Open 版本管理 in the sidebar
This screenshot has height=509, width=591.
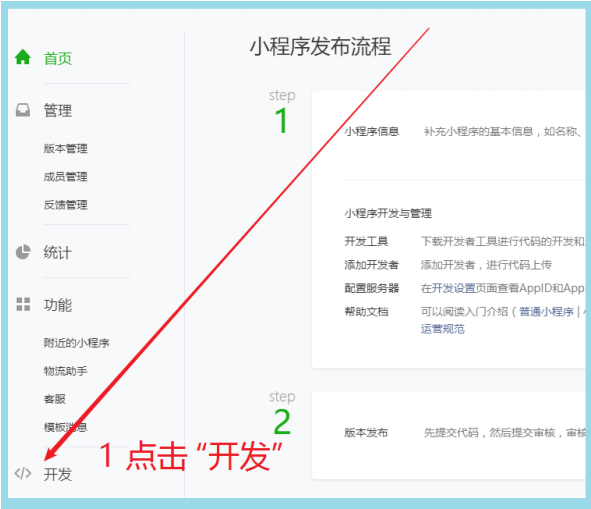pyautogui.click(x=66, y=149)
